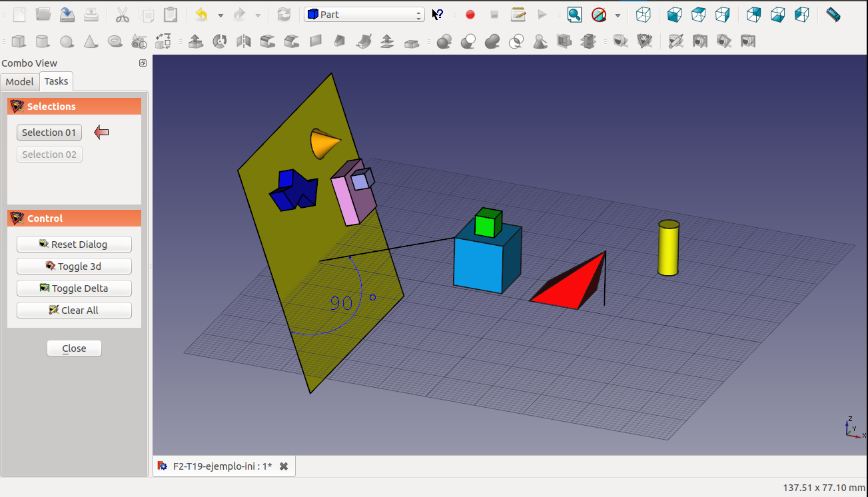Select the F2-T19-ejemplo-ini document tab
This screenshot has width=868, height=497.
(x=221, y=466)
